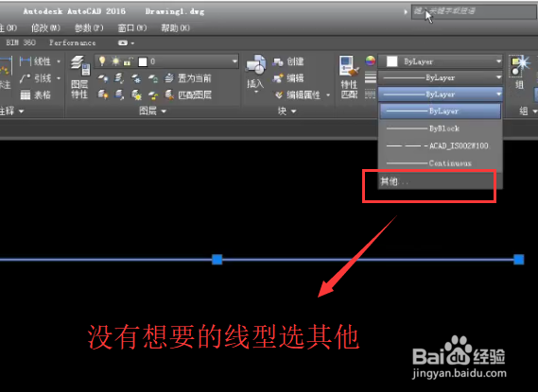Image resolution: width=538 pixels, height=392 pixels.
Task: Click 编辑属性 edit attributes tool
Action: pyautogui.click(x=298, y=94)
